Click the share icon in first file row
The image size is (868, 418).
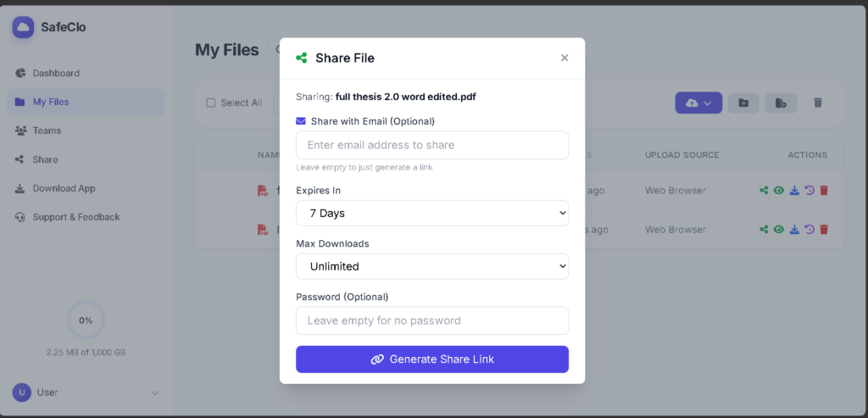(x=764, y=191)
